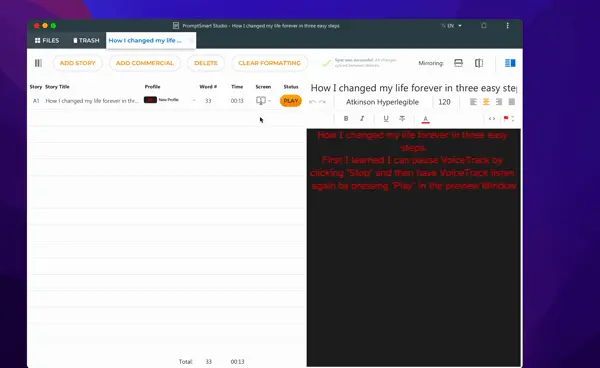Click the document icon in the title bar

[x=176, y=26]
